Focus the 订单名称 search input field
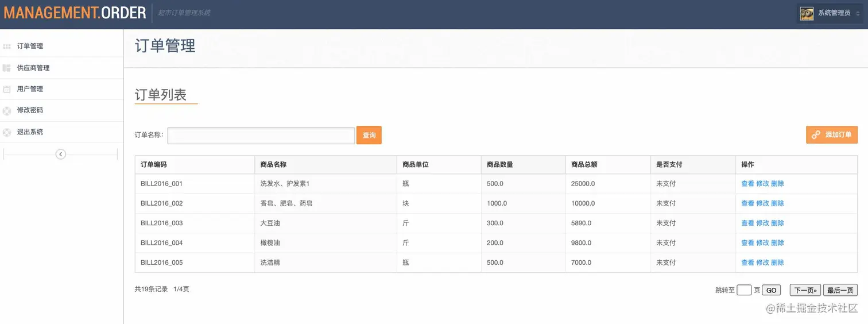The width and height of the screenshot is (868, 324). (261, 136)
